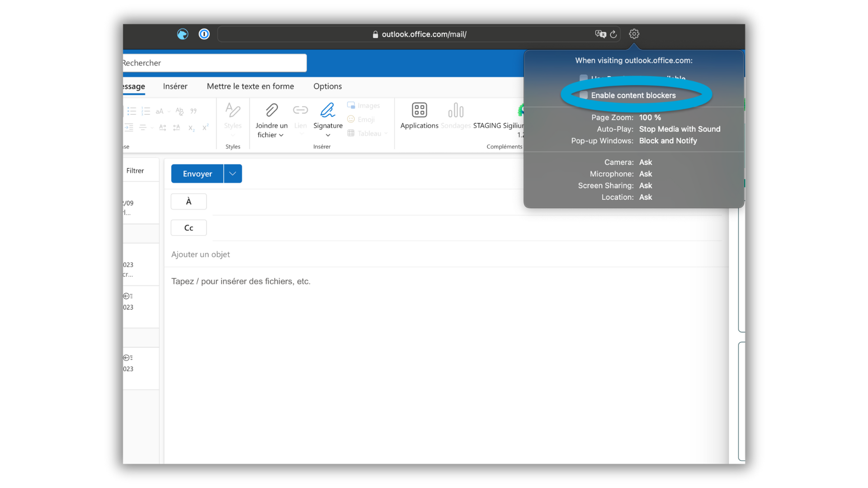Change the Pop-up Windows Block and Notify option
The height and width of the screenshot is (488, 868).
click(x=668, y=141)
